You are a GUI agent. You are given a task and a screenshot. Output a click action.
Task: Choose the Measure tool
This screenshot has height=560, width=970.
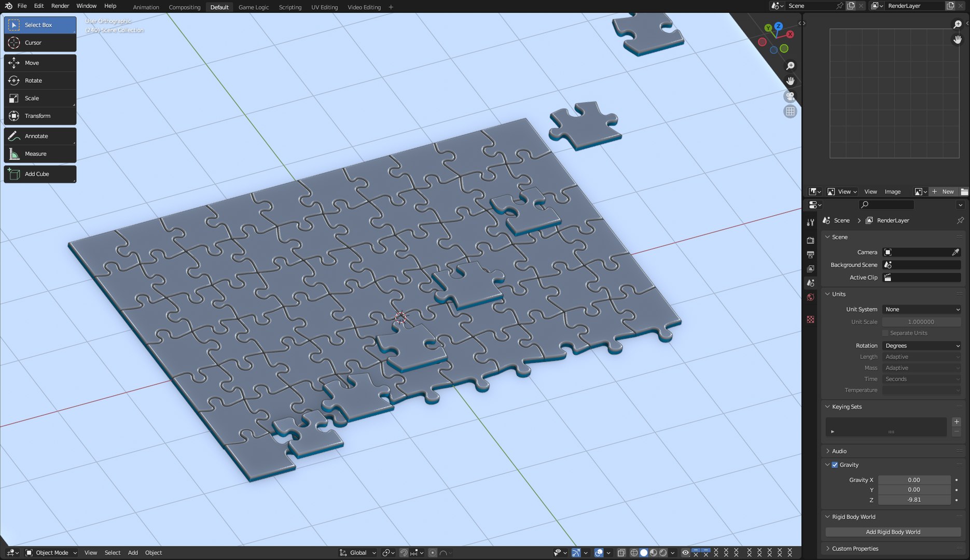tap(40, 153)
